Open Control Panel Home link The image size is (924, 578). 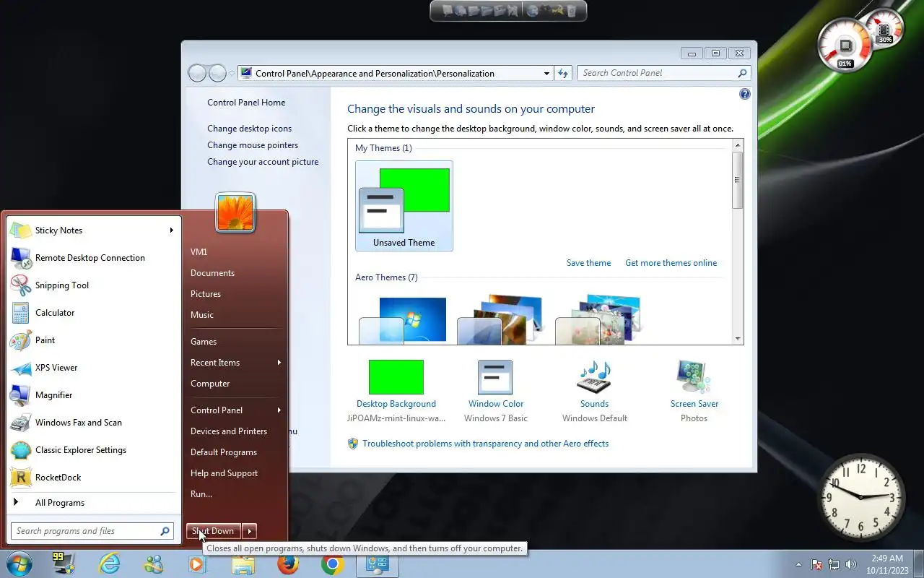(246, 103)
